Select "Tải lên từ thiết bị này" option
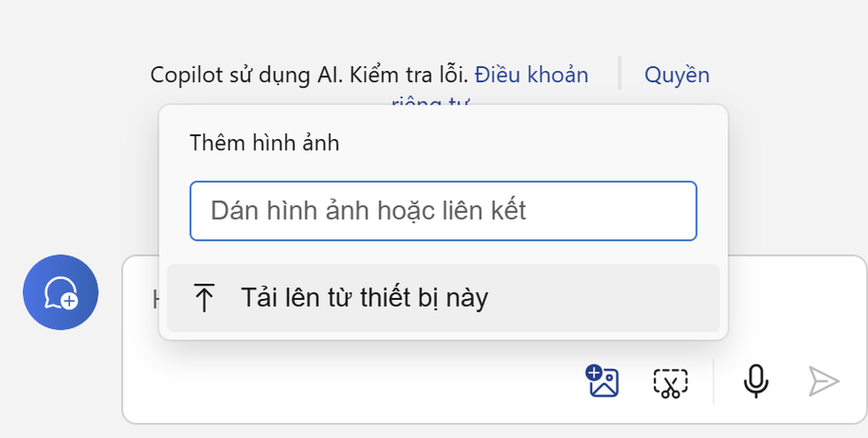The image size is (868, 438). point(364,298)
